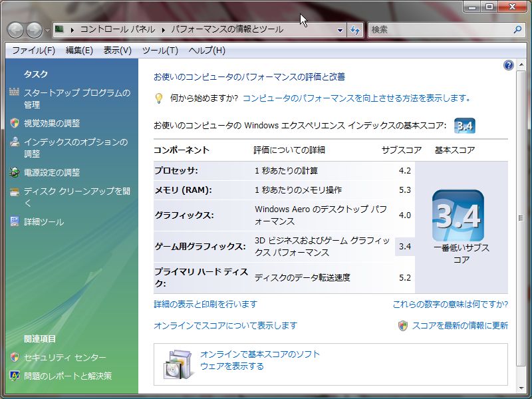Click shield icon beside スコアを最新の情報に更新

tap(403, 326)
